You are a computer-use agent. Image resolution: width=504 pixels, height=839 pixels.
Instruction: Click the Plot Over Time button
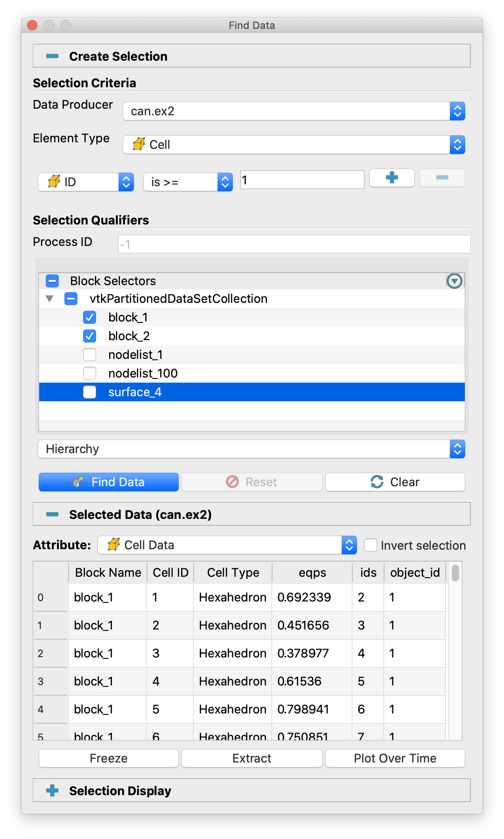coord(395,758)
